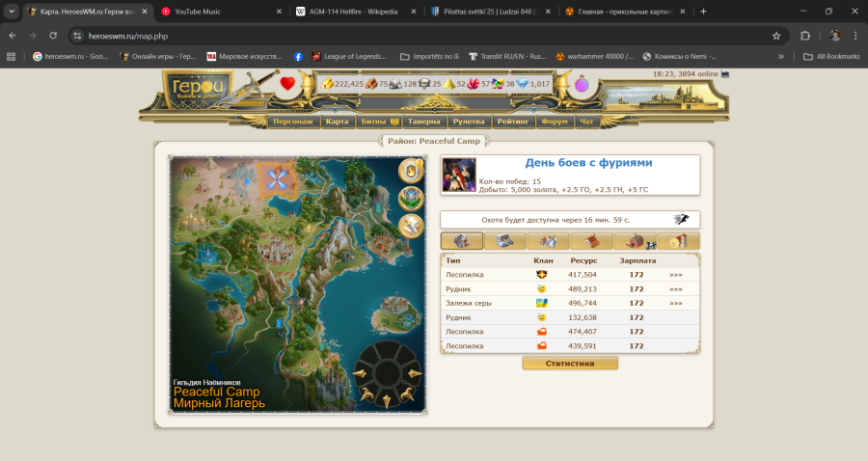Screen dimensions: 868x461
Task: Open the Залежи серы facility link
Action: click(x=469, y=303)
